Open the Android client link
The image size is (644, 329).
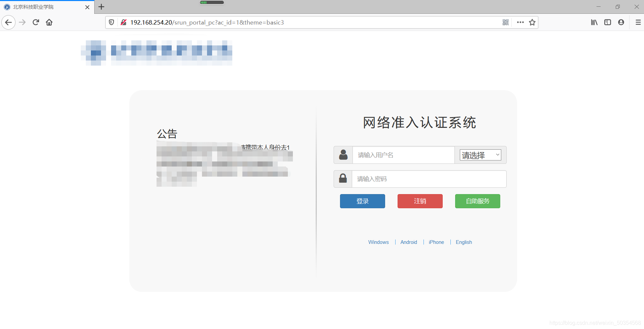pos(409,242)
